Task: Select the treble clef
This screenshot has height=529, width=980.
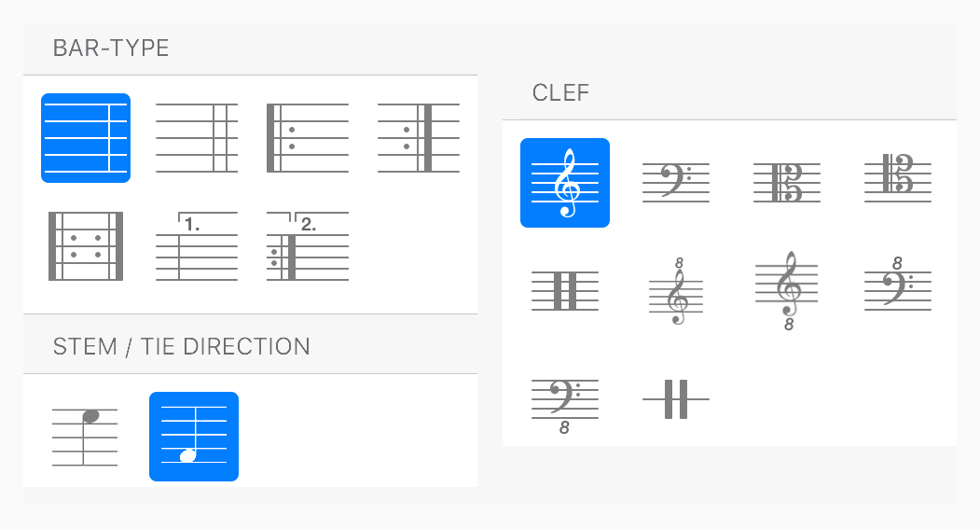Action: 565,183
